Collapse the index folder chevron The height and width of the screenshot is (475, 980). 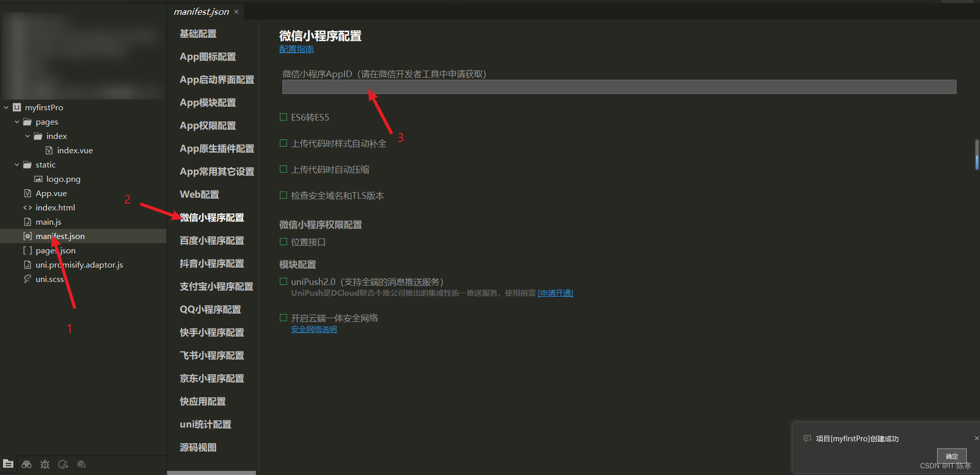28,136
